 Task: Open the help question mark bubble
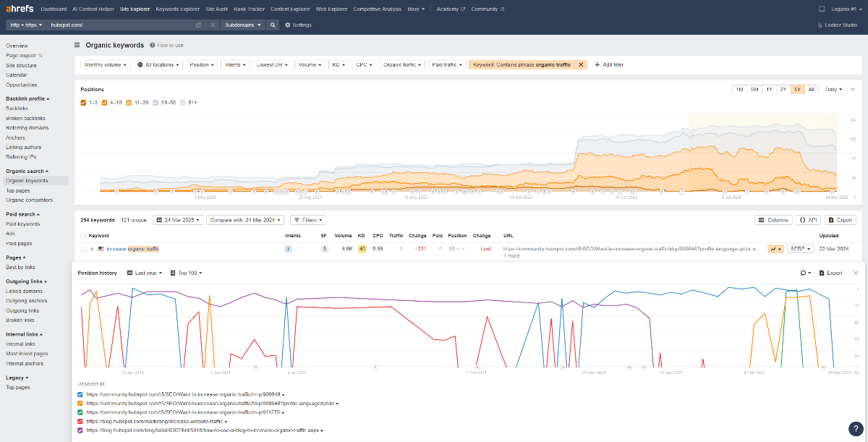coord(854,428)
